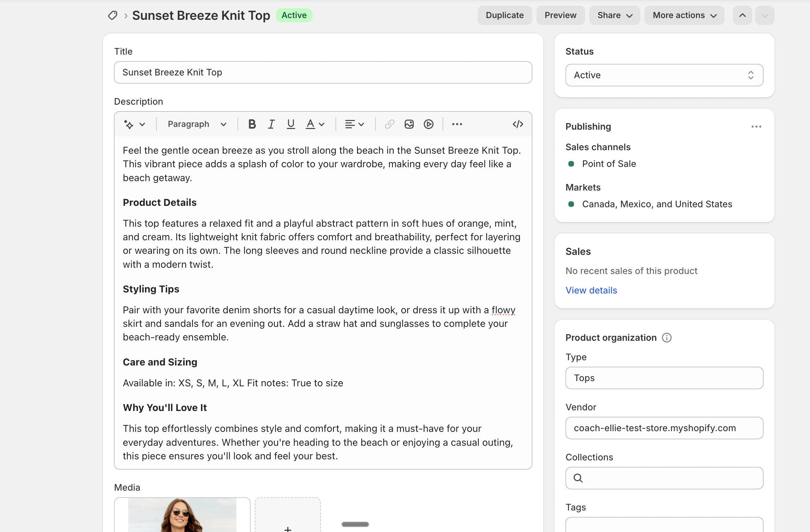This screenshot has width=810, height=532.
Task: Insert video into description
Action: (428, 124)
